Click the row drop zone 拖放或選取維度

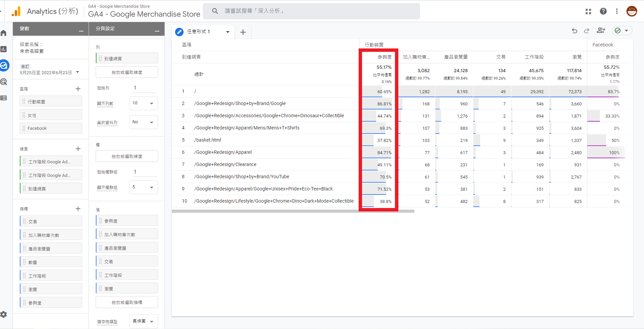tap(127, 72)
